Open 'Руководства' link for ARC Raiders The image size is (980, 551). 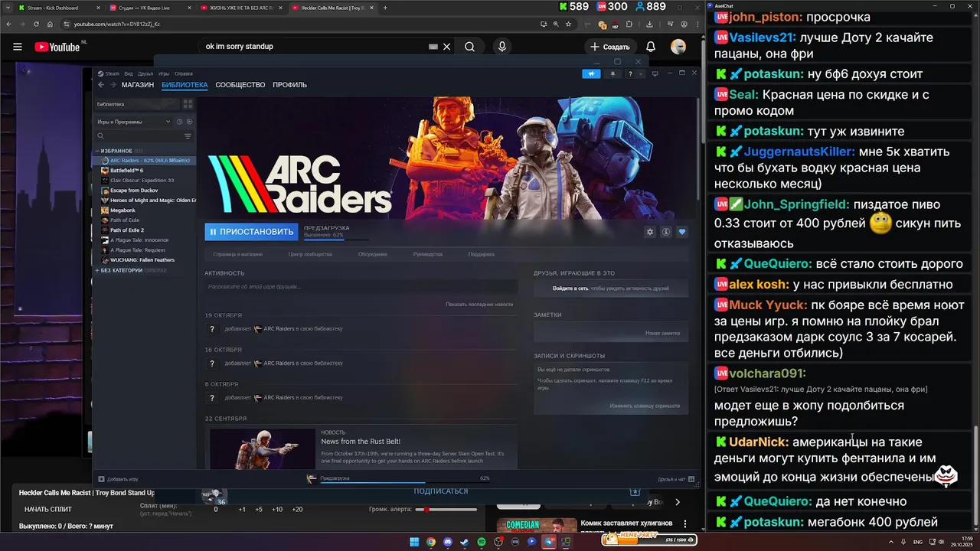(428, 254)
